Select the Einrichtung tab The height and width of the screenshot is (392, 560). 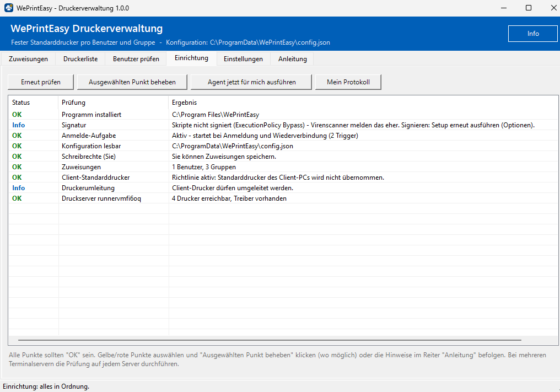click(x=191, y=58)
